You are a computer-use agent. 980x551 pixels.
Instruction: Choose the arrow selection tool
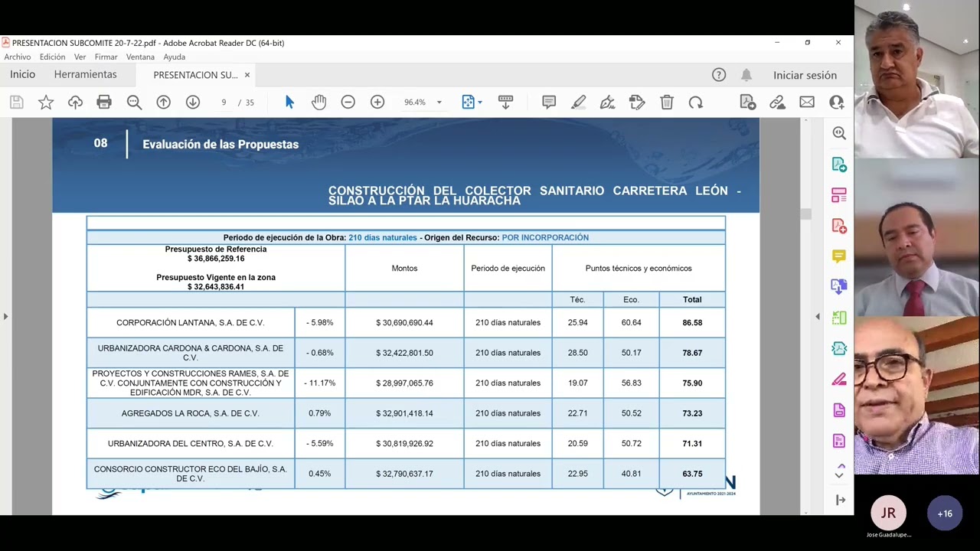click(289, 102)
